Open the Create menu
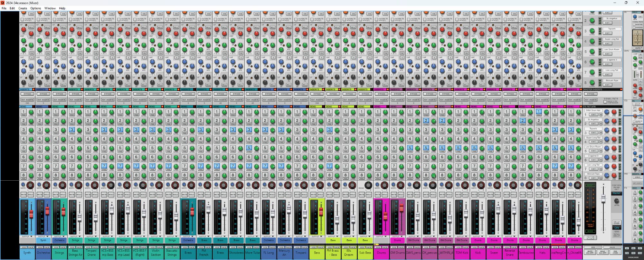 [23, 8]
